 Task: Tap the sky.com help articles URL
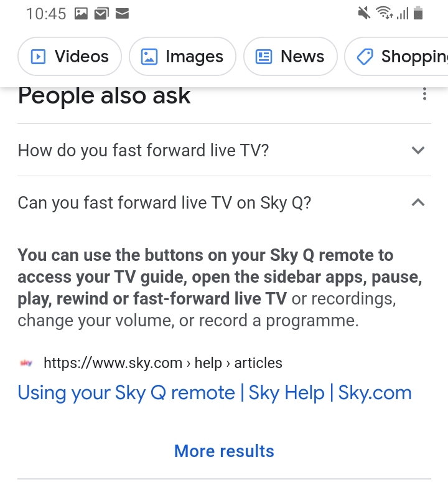(x=163, y=363)
